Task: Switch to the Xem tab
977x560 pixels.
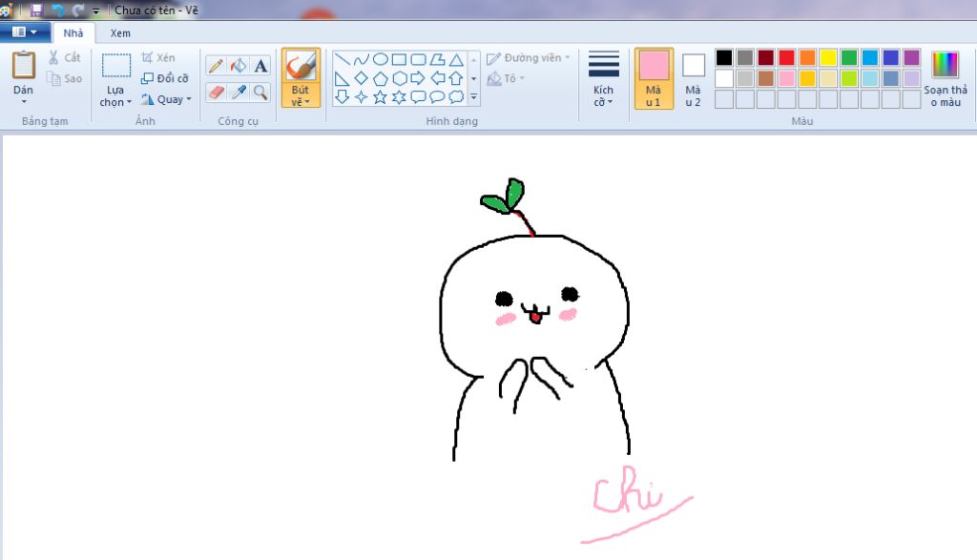Action: (120, 33)
